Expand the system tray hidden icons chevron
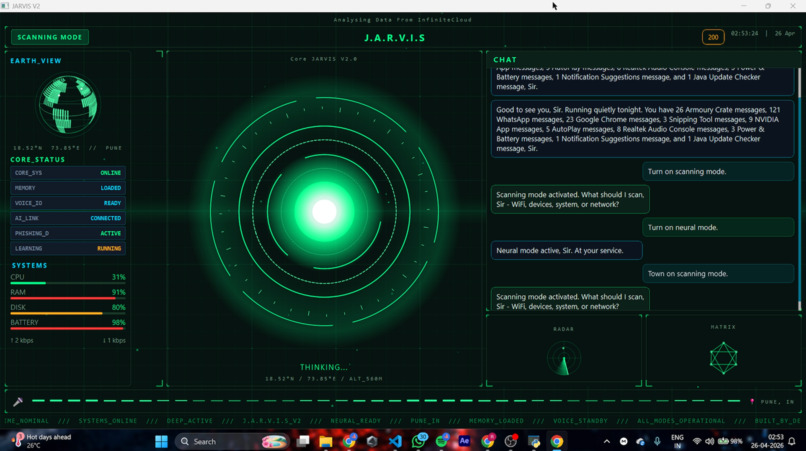Image resolution: width=806 pixels, height=451 pixels. tap(607, 441)
